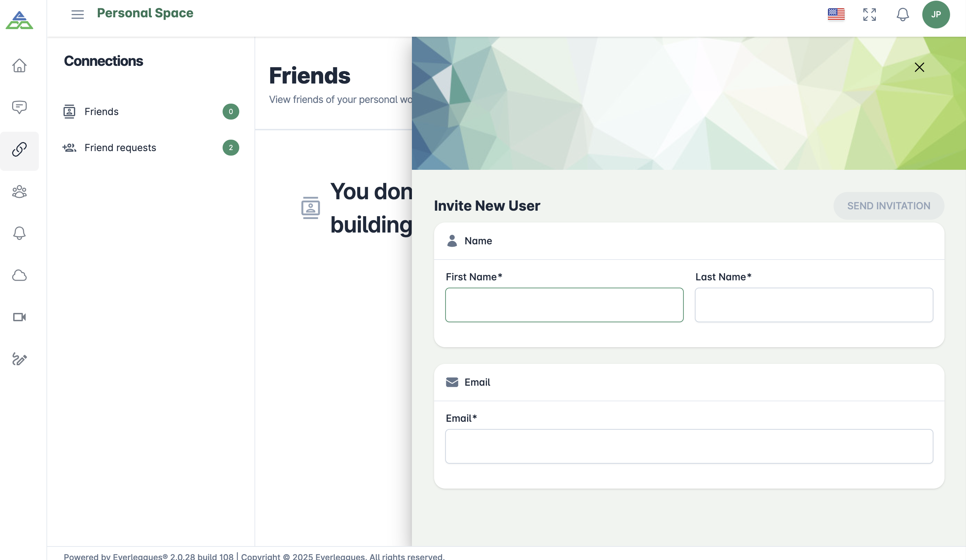Select Friend requests in Connections list
Image resolution: width=966 pixels, height=560 pixels.
tap(120, 148)
